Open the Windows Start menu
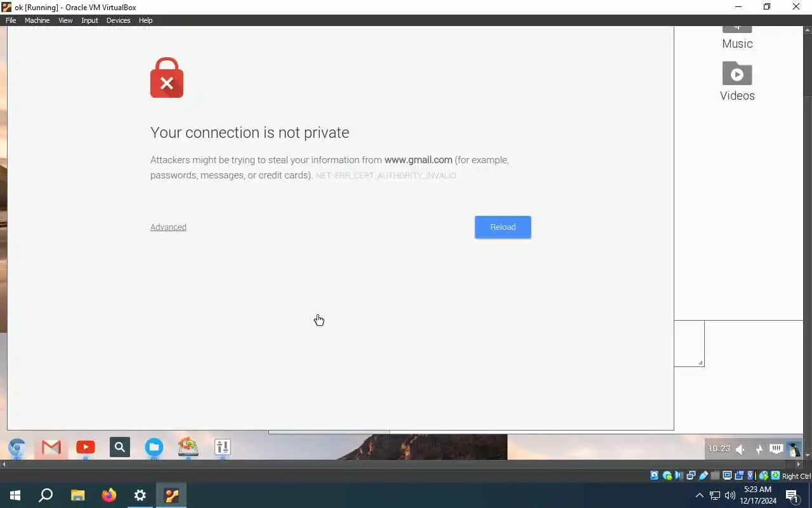This screenshot has height=508, width=812. click(15, 495)
